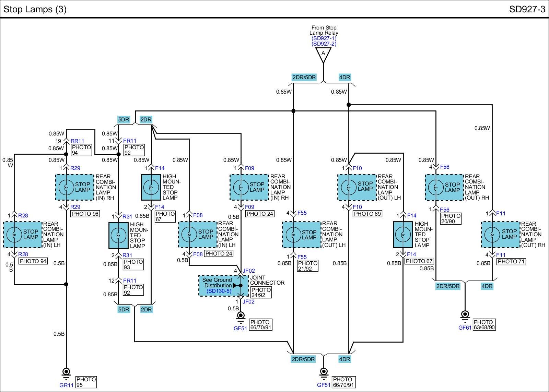Click the Stop Lamps (3) title
The width and height of the screenshot is (549, 392).
point(35,9)
